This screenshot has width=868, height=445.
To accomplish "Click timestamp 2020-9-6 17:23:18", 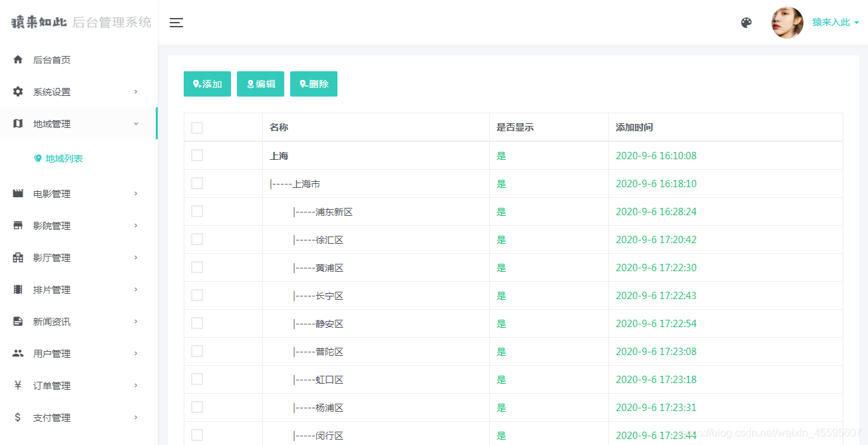I will tap(656, 380).
